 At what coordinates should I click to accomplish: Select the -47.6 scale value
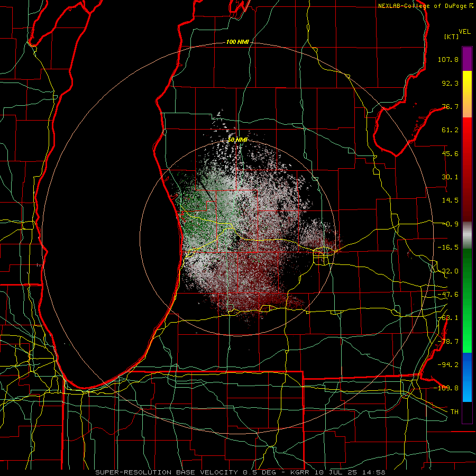pyautogui.click(x=448, y=295)
